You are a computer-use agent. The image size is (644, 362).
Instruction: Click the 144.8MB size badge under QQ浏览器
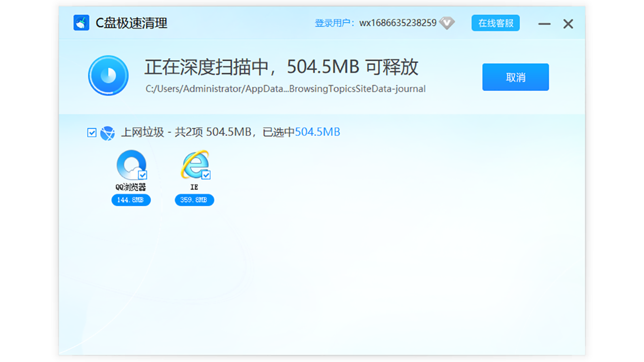click(x=130, y=200)
